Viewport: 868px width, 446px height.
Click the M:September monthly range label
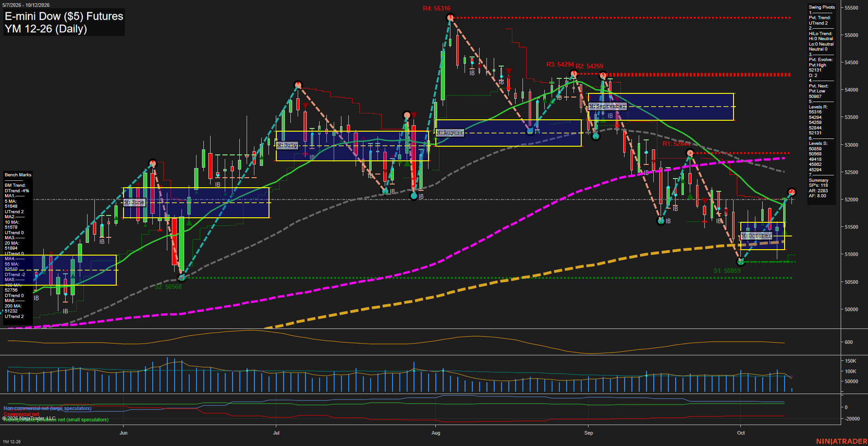click(607, 106)
